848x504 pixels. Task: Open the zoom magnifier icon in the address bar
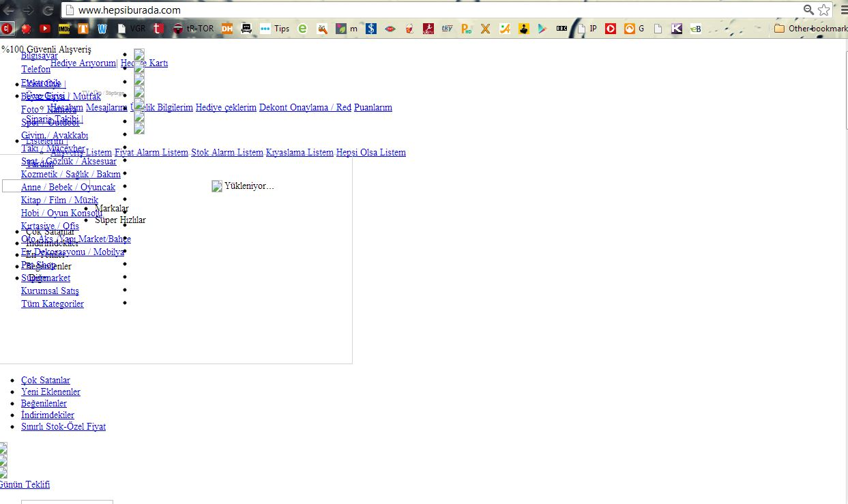808,10
